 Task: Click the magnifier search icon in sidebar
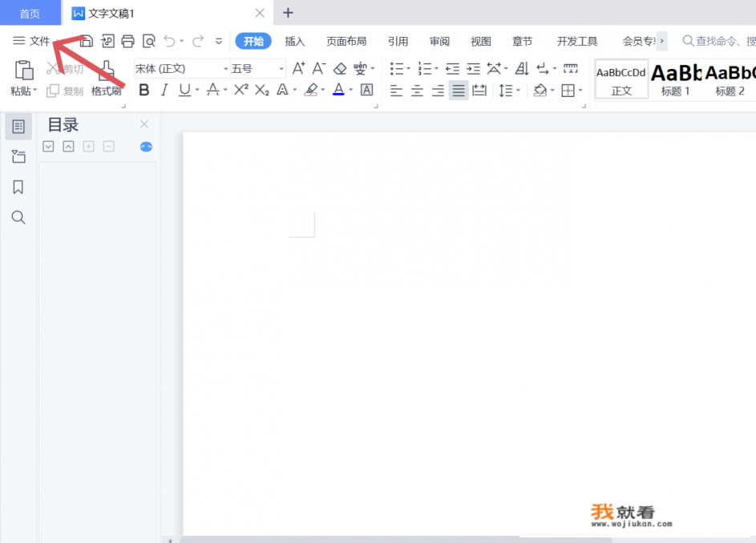18,217
